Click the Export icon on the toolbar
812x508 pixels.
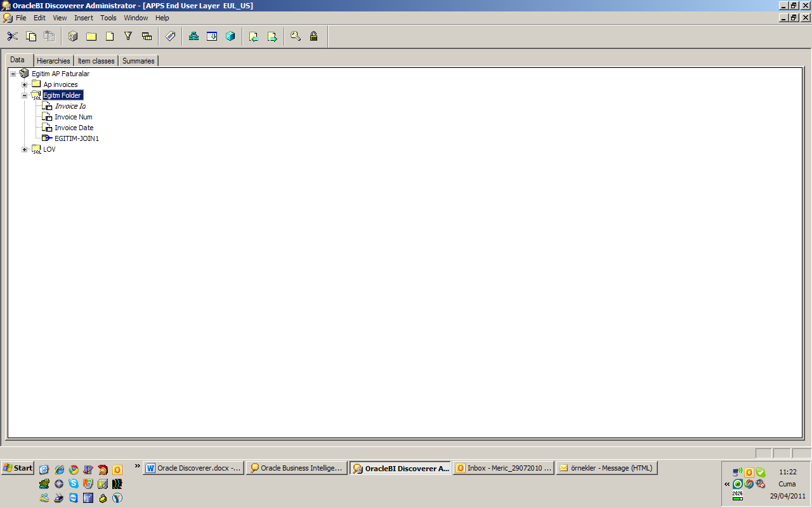point(272,36)
